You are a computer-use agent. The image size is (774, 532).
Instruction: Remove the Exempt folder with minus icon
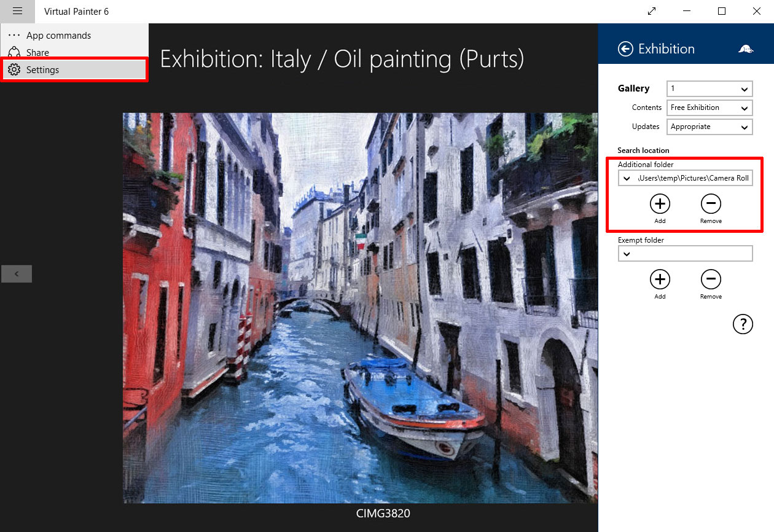click(x=711, y=280)
